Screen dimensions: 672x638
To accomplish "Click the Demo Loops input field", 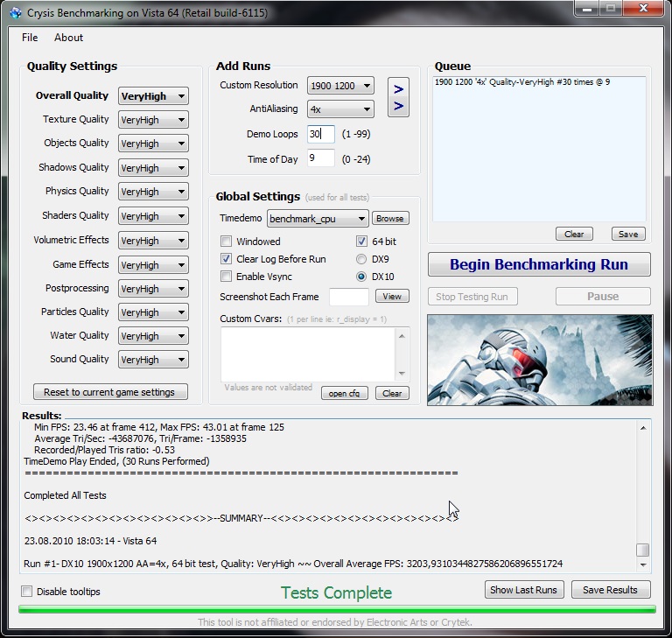I will [320, 134].
